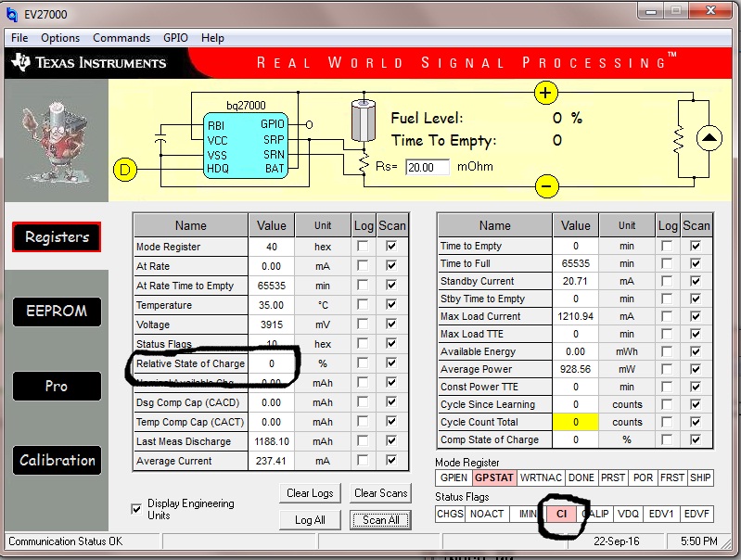Click the Last Meas Discharge value 1188.10

[x=271, y=441]
